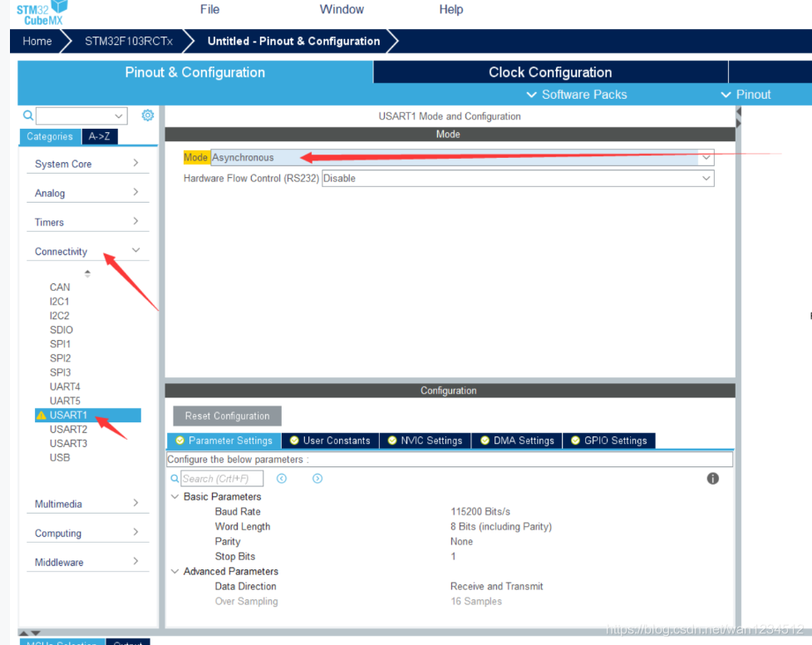Click the sort arrows above CAN
Viewport: 812px width, 645px height.
tap(87, 273)
